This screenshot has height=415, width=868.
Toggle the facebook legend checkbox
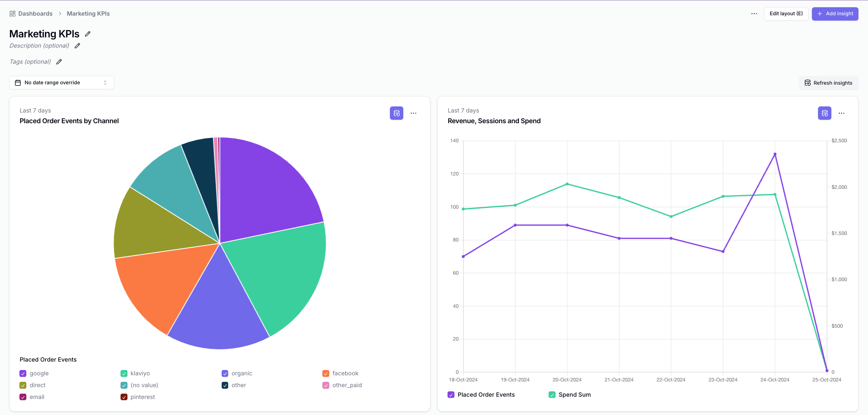[x=326, y=373]
